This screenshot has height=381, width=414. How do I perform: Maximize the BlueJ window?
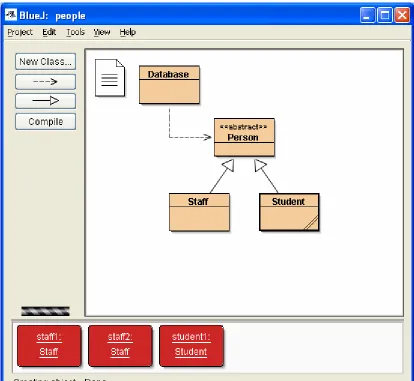[x=385, y=15]
